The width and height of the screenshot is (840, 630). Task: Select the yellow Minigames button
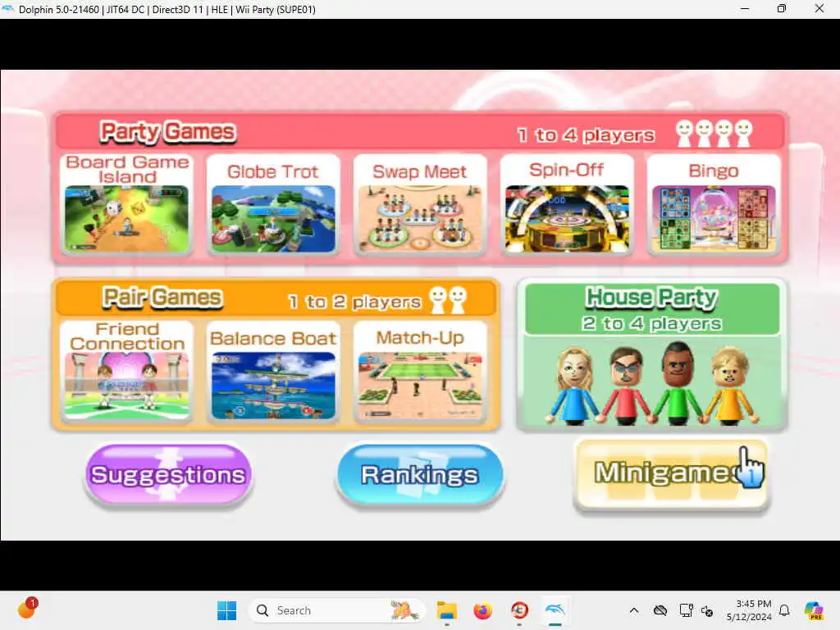pyautogui.click(x=671, y=475)
